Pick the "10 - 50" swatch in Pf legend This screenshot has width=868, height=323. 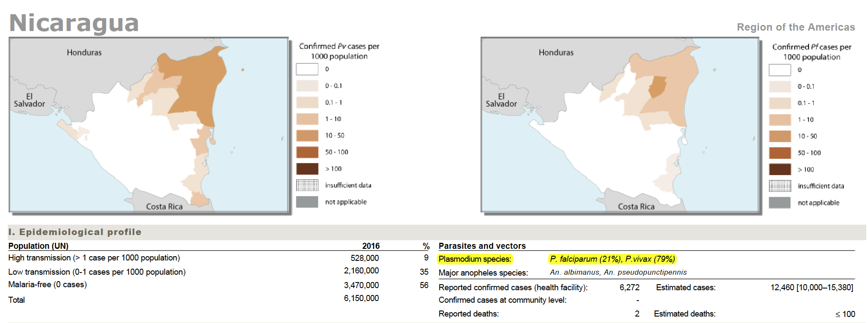tap(780, 136)
